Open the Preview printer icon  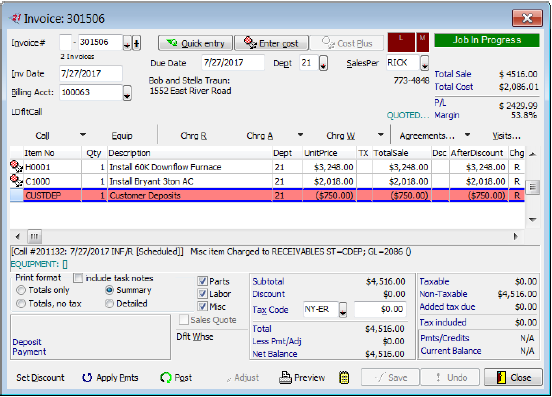285,378
